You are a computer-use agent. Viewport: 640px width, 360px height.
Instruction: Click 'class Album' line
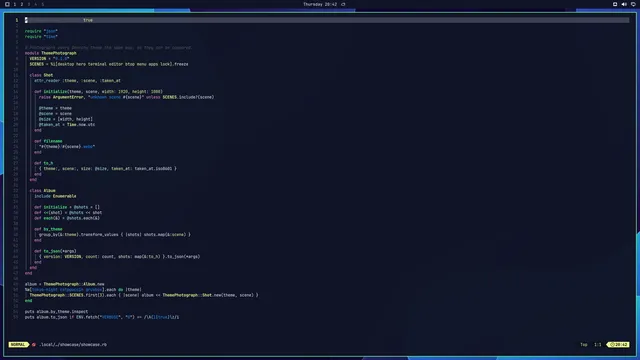pos(42,191)
